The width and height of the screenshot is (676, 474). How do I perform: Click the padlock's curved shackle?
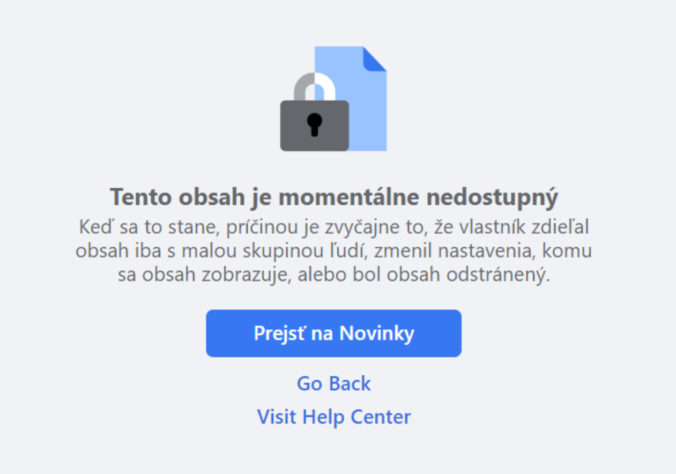(314, 86)
